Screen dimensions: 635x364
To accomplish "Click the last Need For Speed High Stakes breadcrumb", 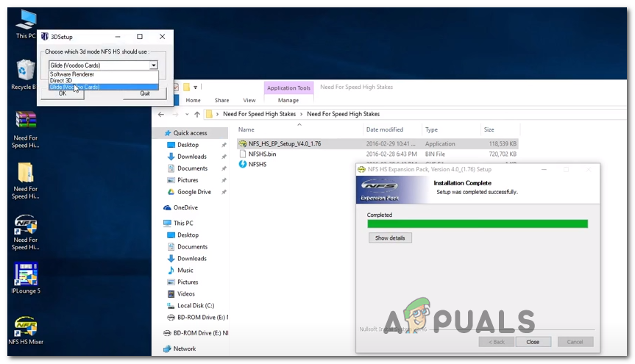I will [x=343, y=114].
